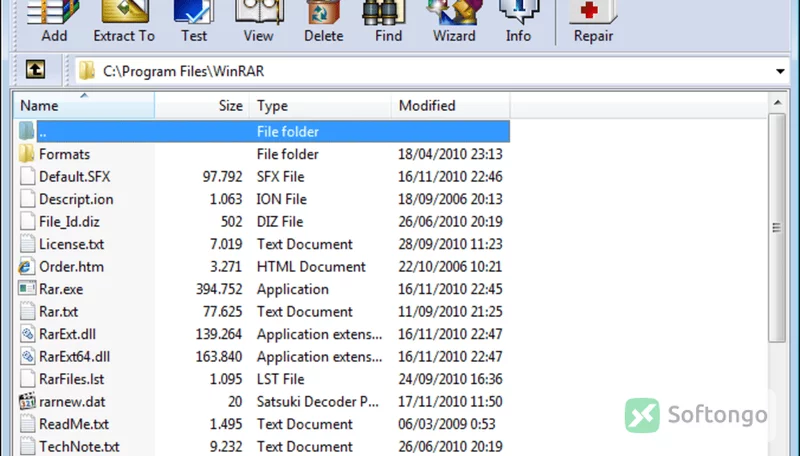Click the rarnew.dat file icon

click(x=27, y=401)
